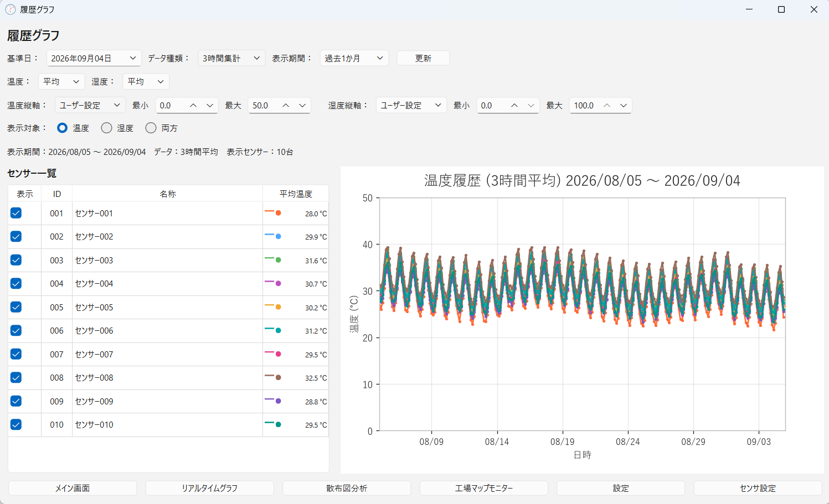Maximize the 履歴グラフ window
The height and width of the screenshot is (504, 829).
pyautogui.click(x=781, y=9)
